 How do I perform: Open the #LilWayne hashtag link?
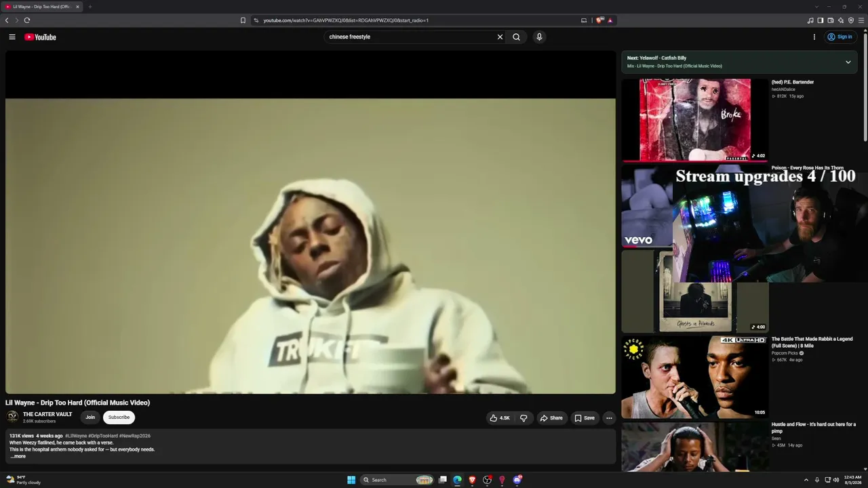[76, 436]
